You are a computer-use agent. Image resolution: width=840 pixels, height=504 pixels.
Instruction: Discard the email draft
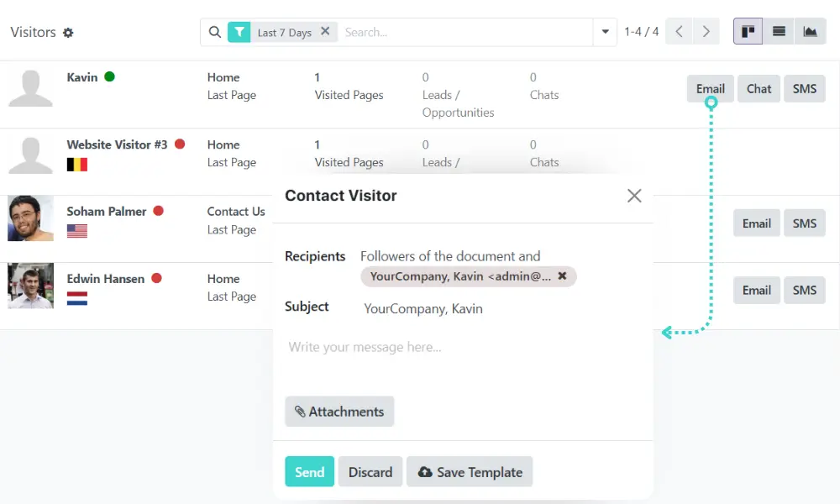point(370,472)
